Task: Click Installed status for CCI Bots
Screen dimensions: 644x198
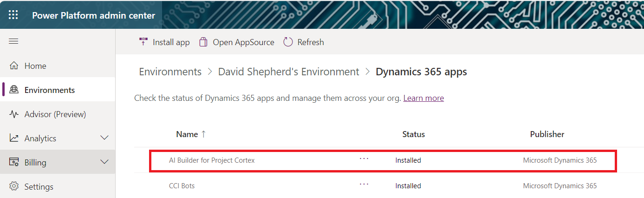Action: (x=408, y=186)
